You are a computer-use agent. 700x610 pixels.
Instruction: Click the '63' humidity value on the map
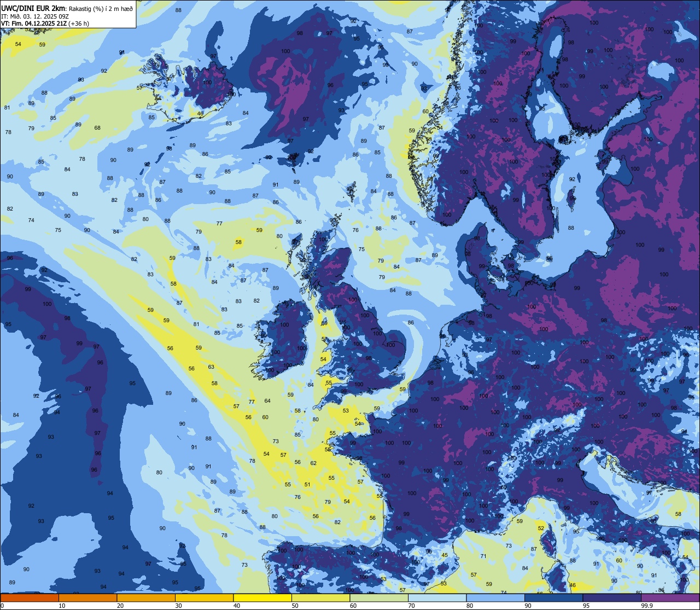[211, 367]
